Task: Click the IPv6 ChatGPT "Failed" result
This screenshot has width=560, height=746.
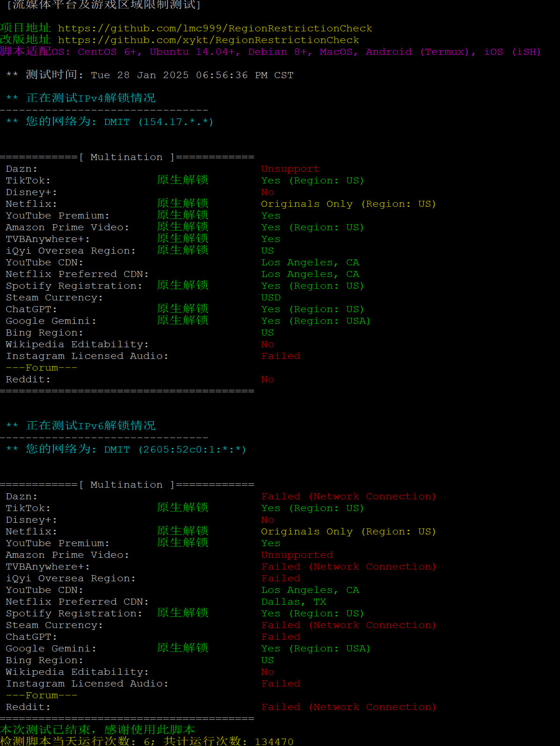Action: coord(281,637)
